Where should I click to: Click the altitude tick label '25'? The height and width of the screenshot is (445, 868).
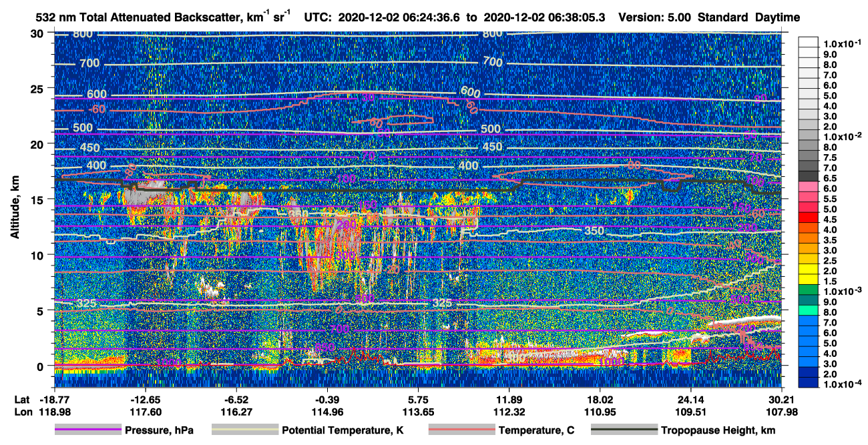tap(38, 88)
